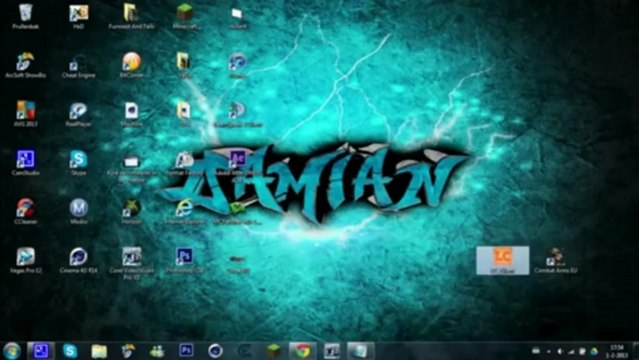Show hidden system tray icons
This screenshot has height=360, width=639.
pos(549,351)
